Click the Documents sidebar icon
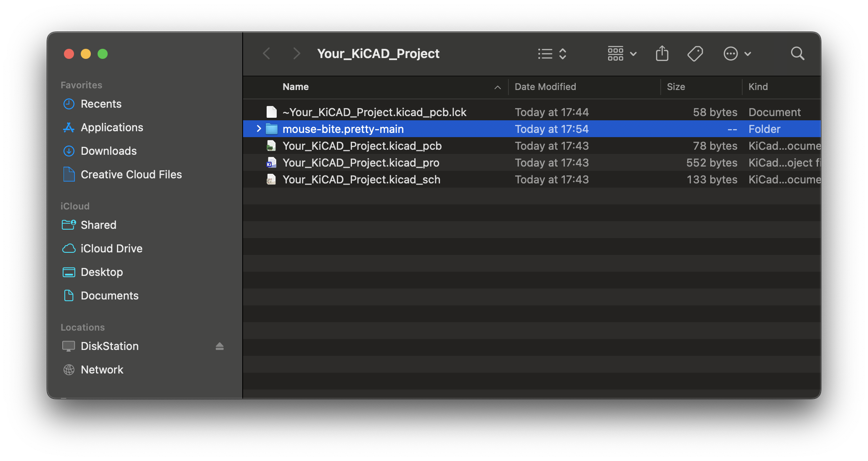868x461 pixels. 69,296
